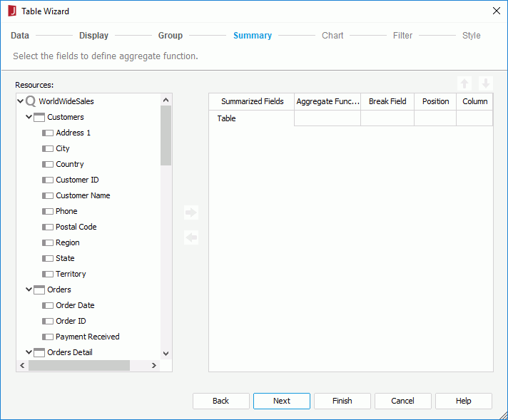
Task: Select the Phone field label
Action: coord(66,211)
